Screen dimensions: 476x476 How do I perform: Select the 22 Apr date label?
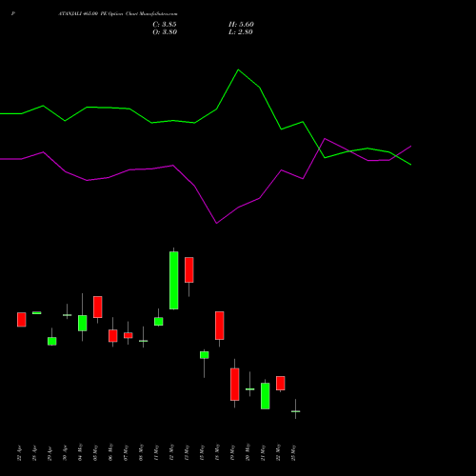(x=19, y=453)
